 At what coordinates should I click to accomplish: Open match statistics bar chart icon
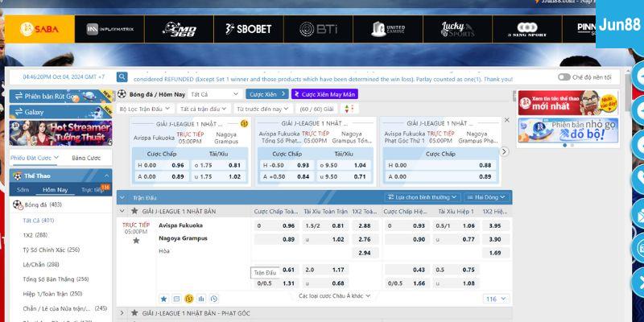[x=201, y=299]
